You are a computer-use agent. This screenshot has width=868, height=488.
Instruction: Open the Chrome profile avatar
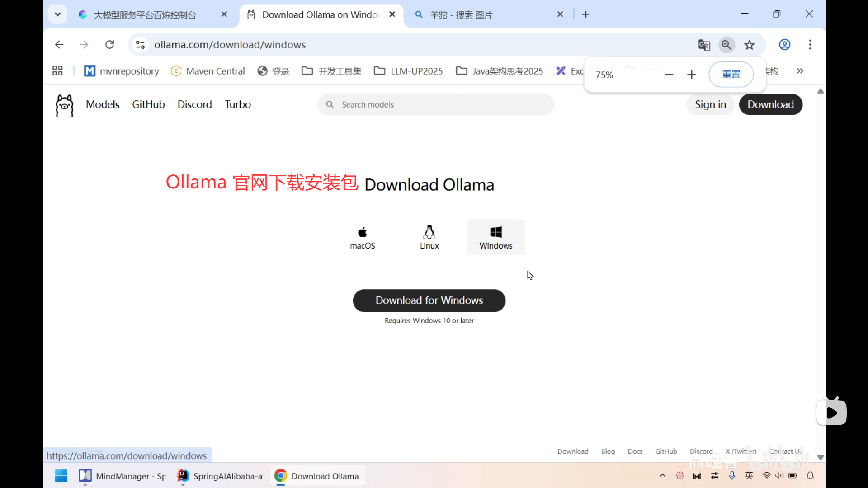point(784,45)
